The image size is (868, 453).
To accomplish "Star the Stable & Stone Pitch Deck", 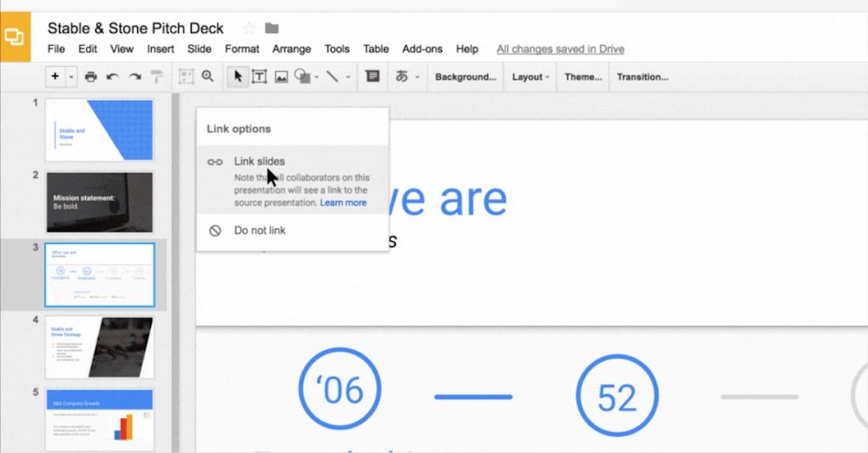I will pyautogui.click(x=249, y=29).
